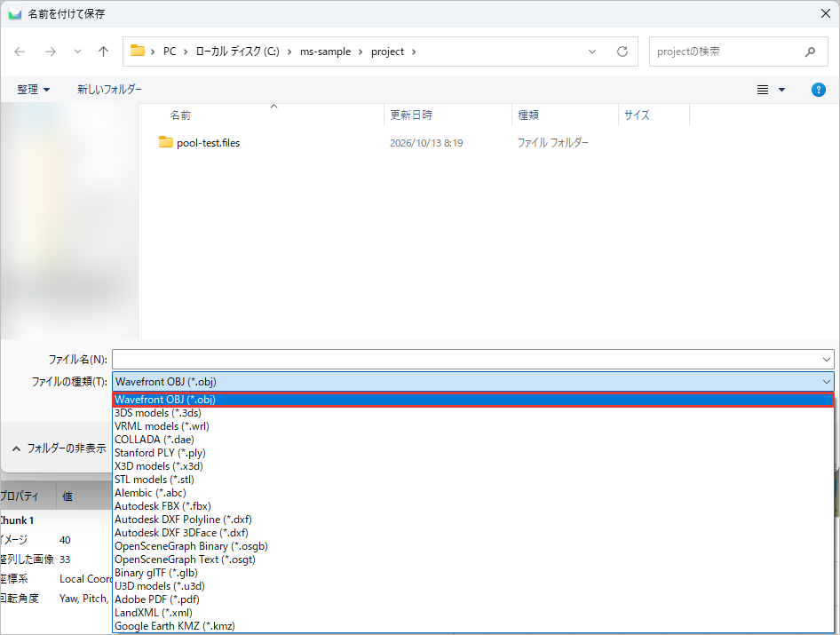Open the ファイル名 dropdown arrow
Screen dimensions: 840x635
point(826,360)
